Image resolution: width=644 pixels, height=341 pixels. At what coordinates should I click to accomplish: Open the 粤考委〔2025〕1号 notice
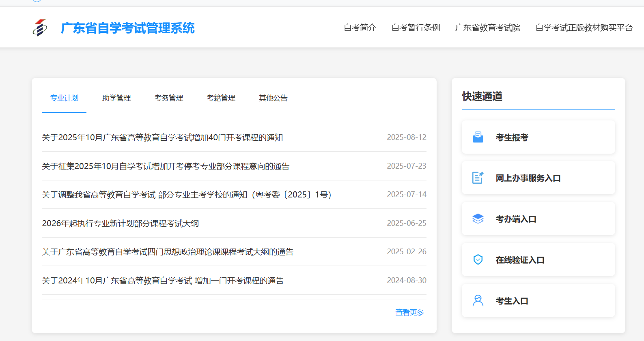click(187, 195)
